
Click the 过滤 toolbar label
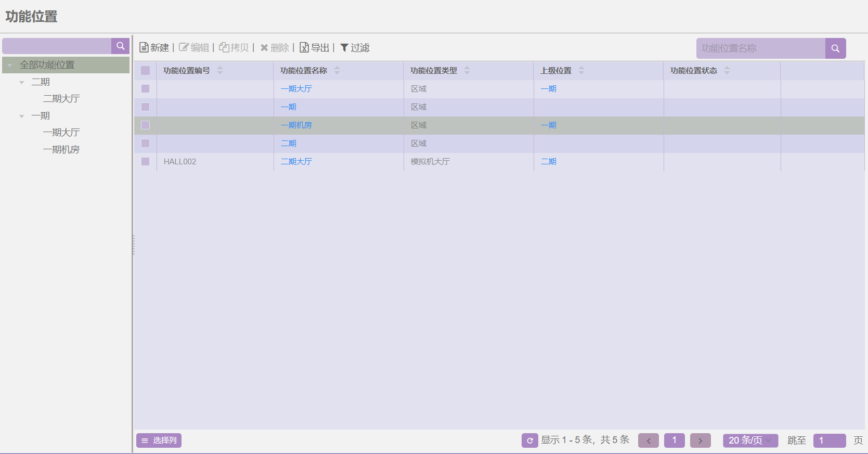coord(360,48)
